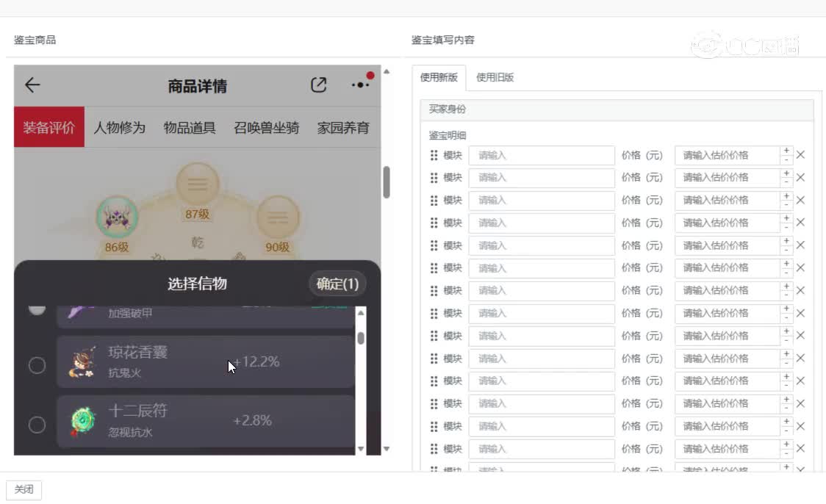Screen dimensions: 826x504
Task: Click scrollbar thumb of 选择信物 list
Action: (x=361, y=337)
